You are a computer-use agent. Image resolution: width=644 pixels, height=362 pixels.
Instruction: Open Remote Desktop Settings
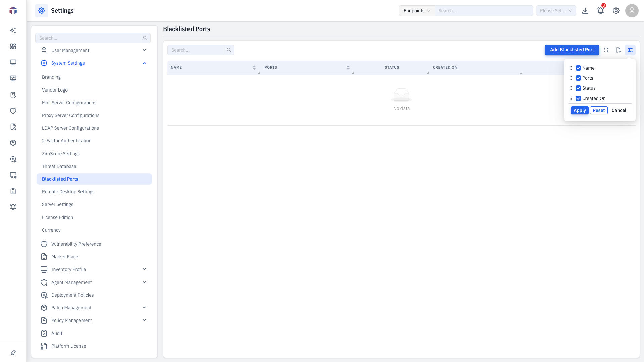click(68, 192)
